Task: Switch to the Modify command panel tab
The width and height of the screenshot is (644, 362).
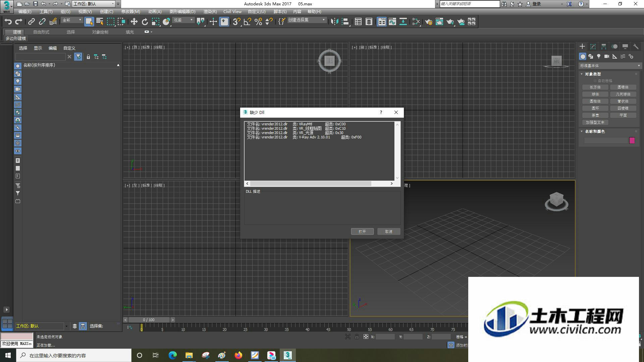Action: [x=593, y=47]
